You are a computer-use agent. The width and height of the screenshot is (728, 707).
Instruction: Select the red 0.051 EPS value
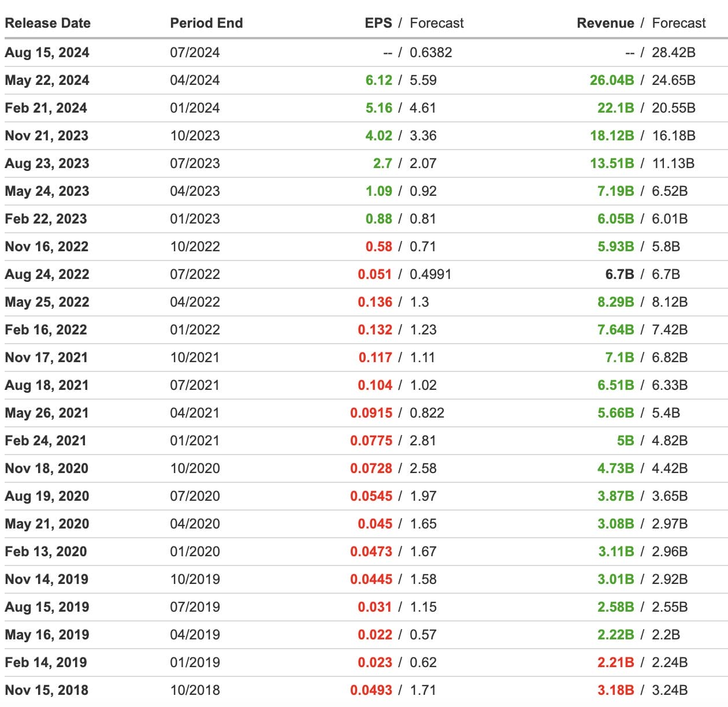coord(375,274)
